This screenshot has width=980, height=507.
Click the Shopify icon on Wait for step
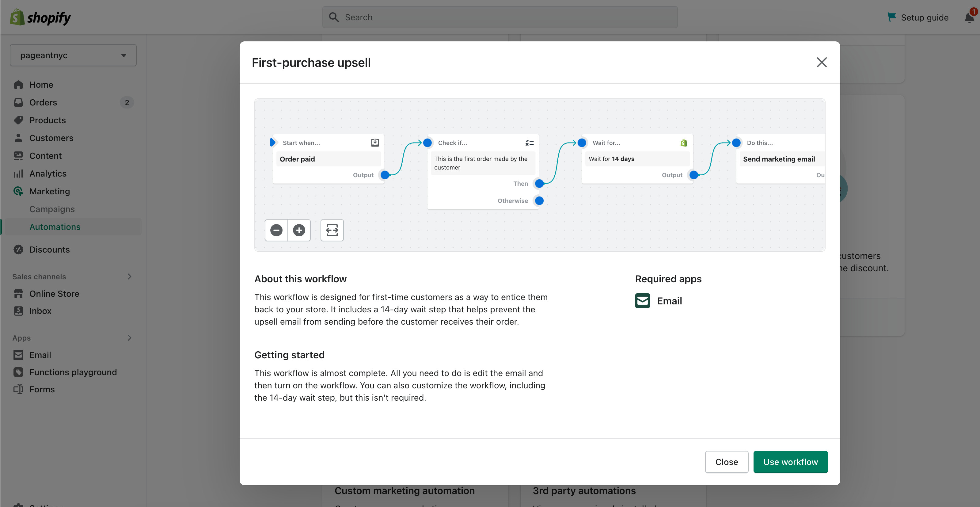(x=684, y=143)
